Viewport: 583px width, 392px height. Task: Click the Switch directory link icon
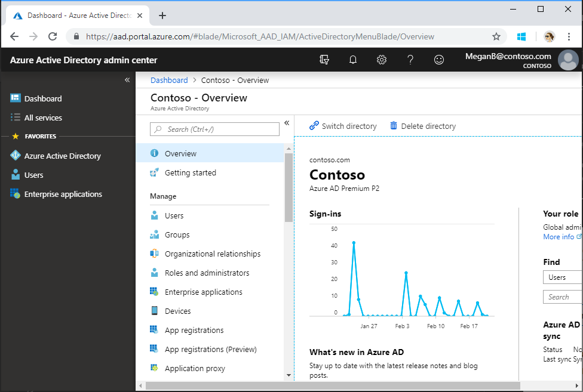coord(314,125)
